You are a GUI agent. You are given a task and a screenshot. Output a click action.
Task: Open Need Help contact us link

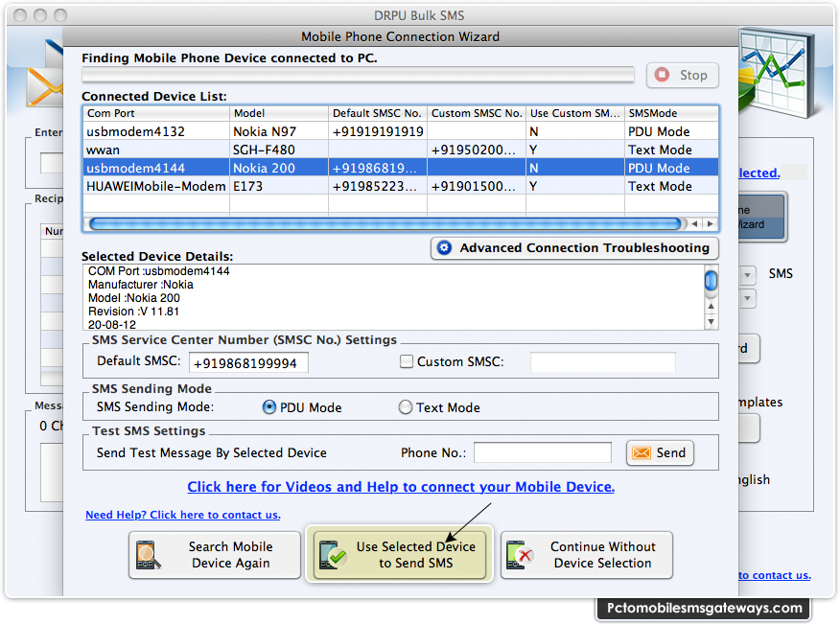[183, 515]
